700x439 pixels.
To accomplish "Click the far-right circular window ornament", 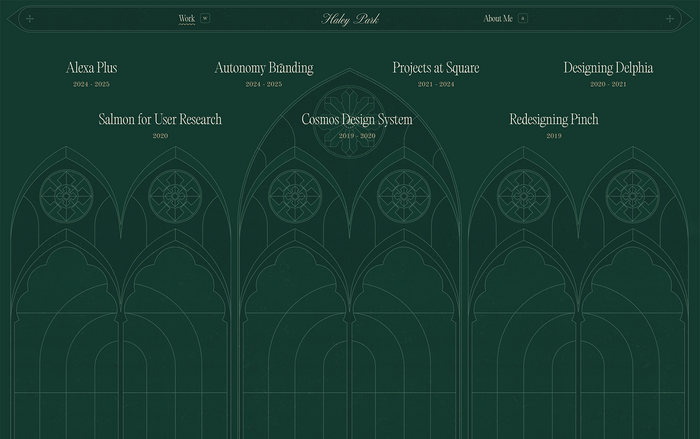I will coord(633,194).
